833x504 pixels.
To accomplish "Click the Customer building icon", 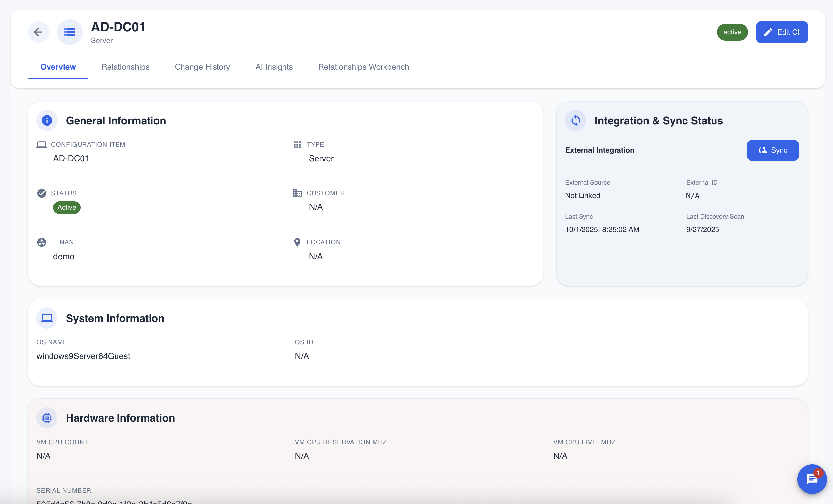I will point(297,193).
